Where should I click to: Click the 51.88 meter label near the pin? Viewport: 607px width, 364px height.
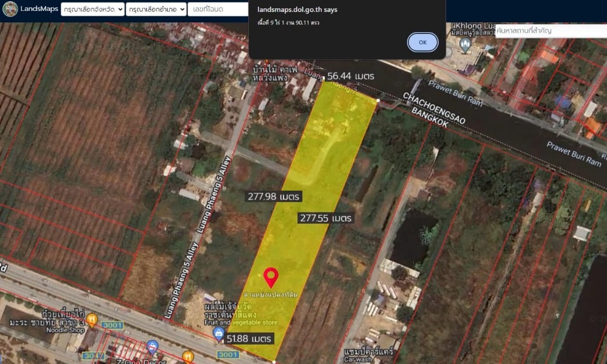pos(249,337)
